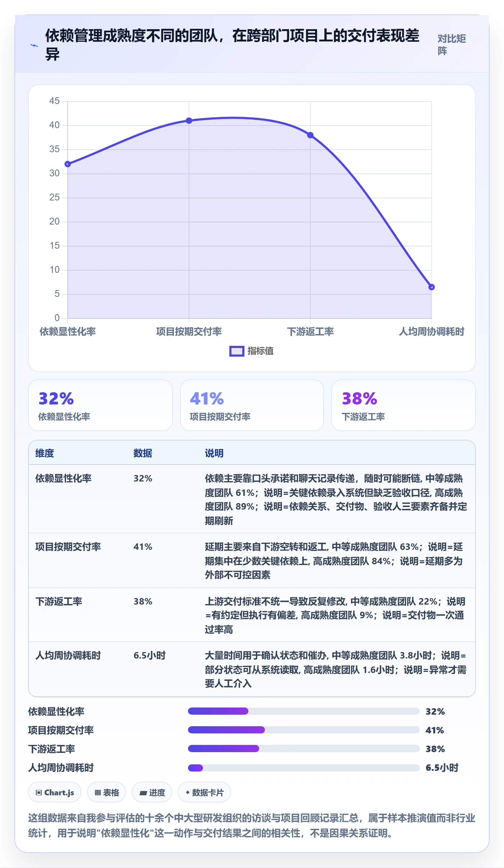The height and width of the screenshot is (868, 504).
Task: Select the Chart.js chip
Action: point(55,792)
